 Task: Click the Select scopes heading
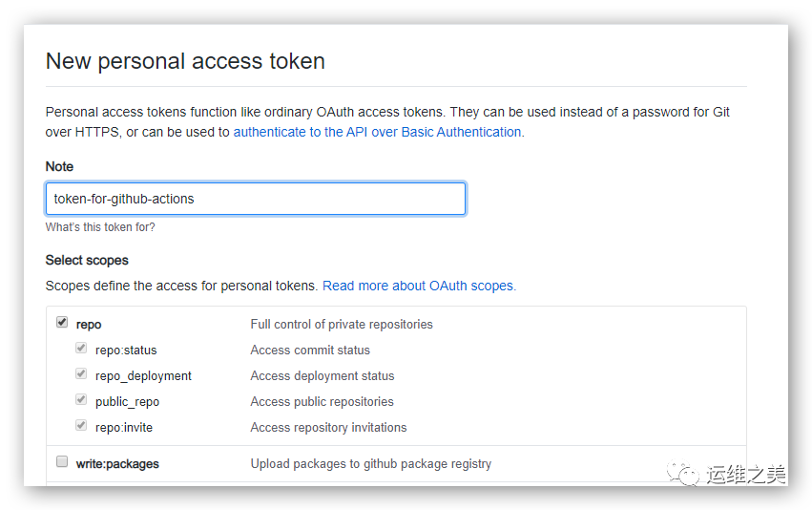[87, 260]
